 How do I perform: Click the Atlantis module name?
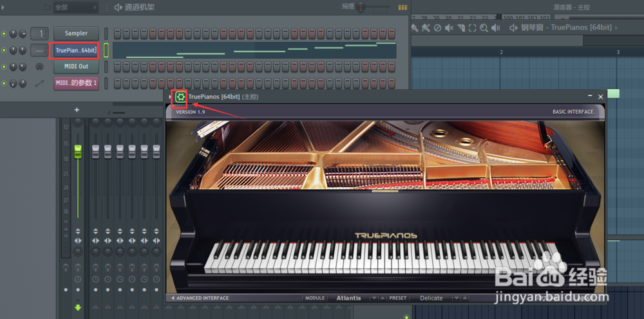click(x=348, y=298)
